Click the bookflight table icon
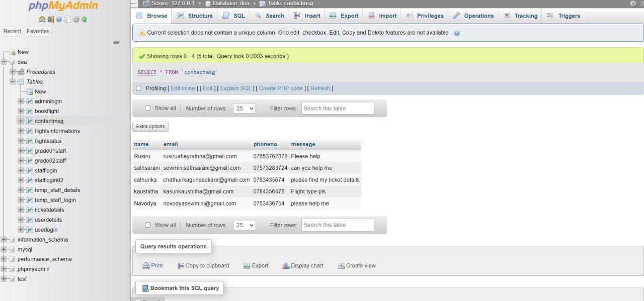644x301 pixels. tap(30, 111)
